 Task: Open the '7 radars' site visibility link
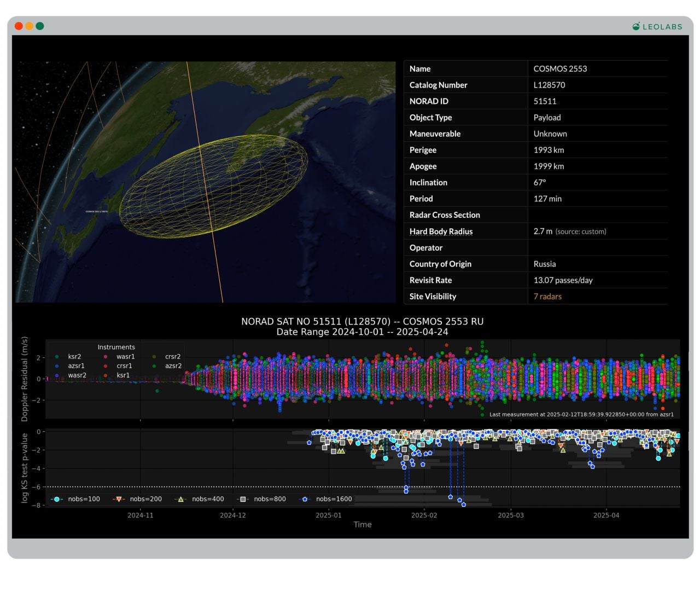(547, 297)
